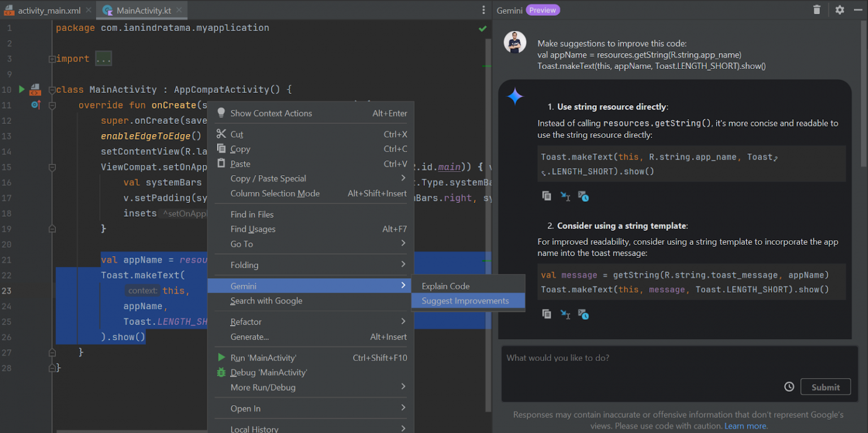Select Explain Code from Gemini submenu

(446, 286)
